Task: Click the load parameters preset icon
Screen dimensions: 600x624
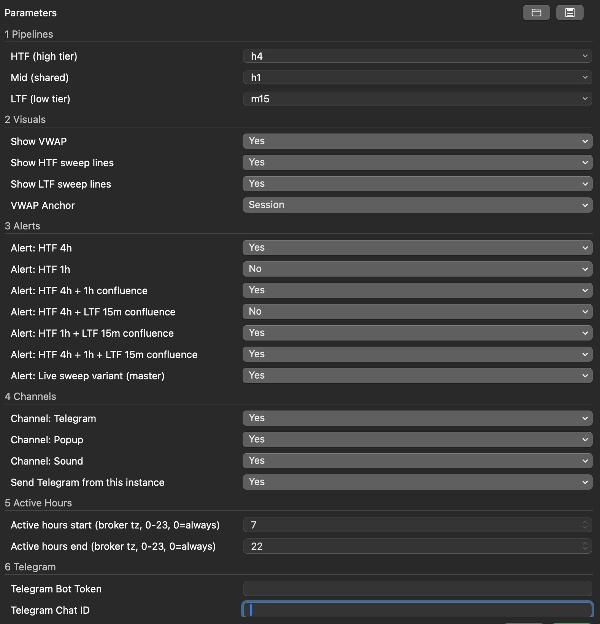Action: 536,13
